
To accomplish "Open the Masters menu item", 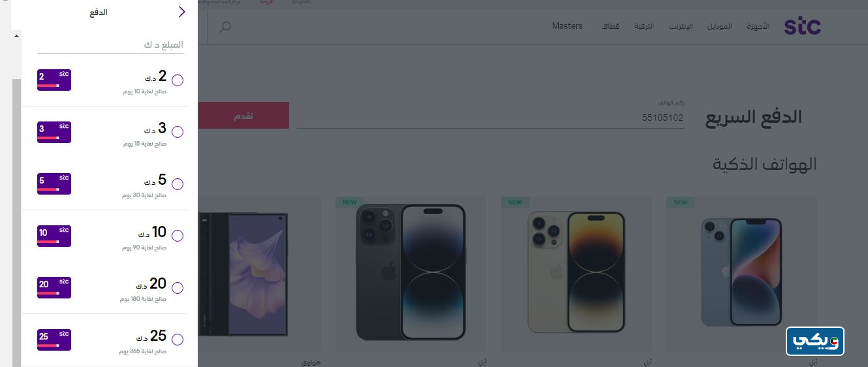I will pos(567,26).
